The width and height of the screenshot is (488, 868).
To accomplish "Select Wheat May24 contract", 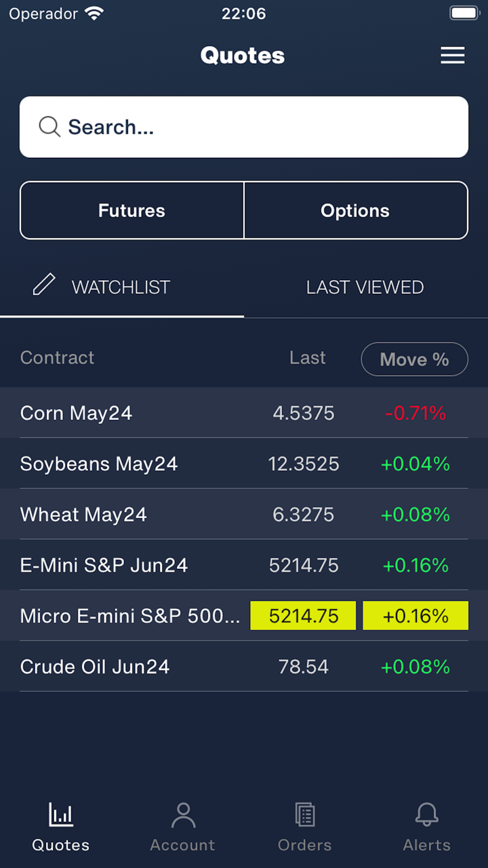I will pyautogui.click(x=83, y=515).
